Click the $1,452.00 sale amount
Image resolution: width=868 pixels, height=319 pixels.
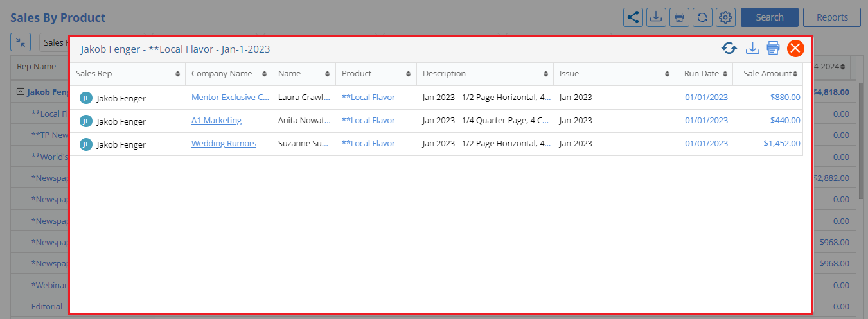click(x=782, y=144)
